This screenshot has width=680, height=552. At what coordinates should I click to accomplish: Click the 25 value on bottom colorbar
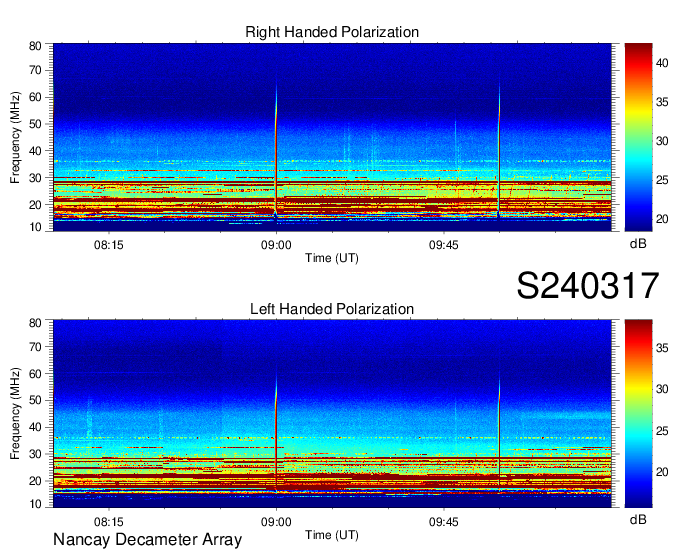(662, 431)
